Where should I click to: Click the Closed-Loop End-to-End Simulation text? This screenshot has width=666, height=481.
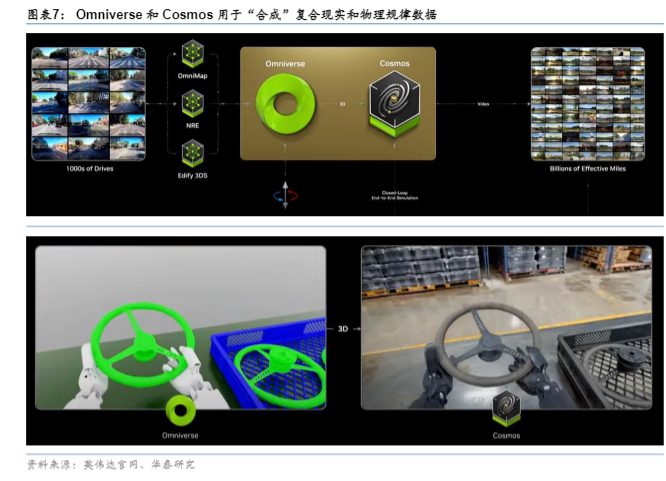click(x=393, y=196)
